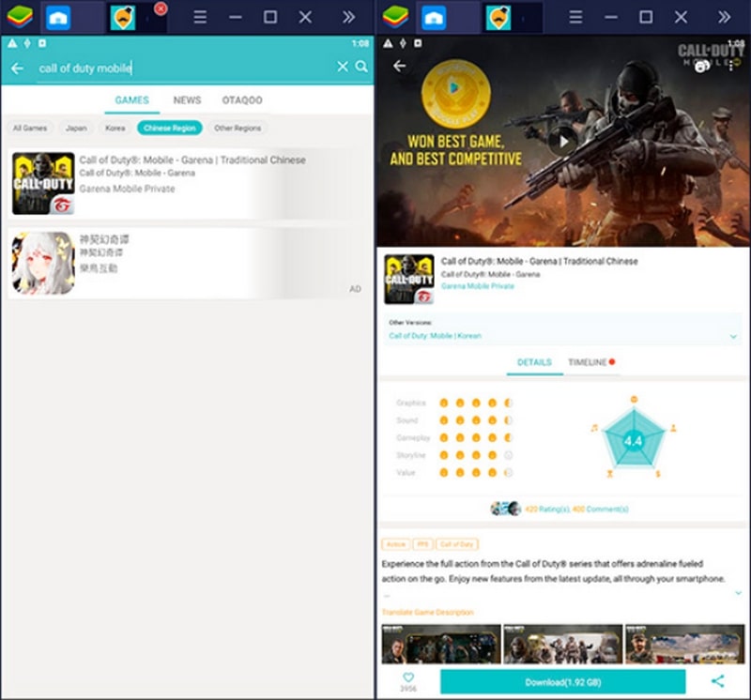
Task: Open the third gameplay screenshot thumbnail
Action: 685,644
